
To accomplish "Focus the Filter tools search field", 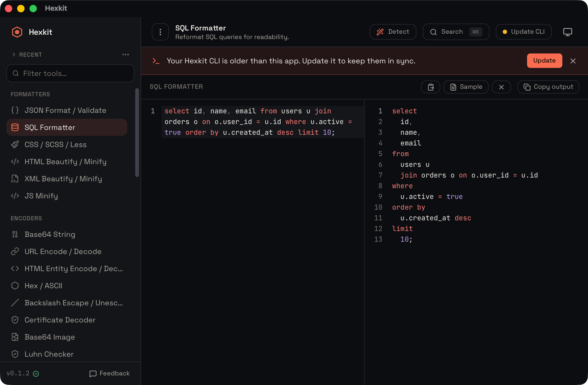I will (x=70, y=73).
